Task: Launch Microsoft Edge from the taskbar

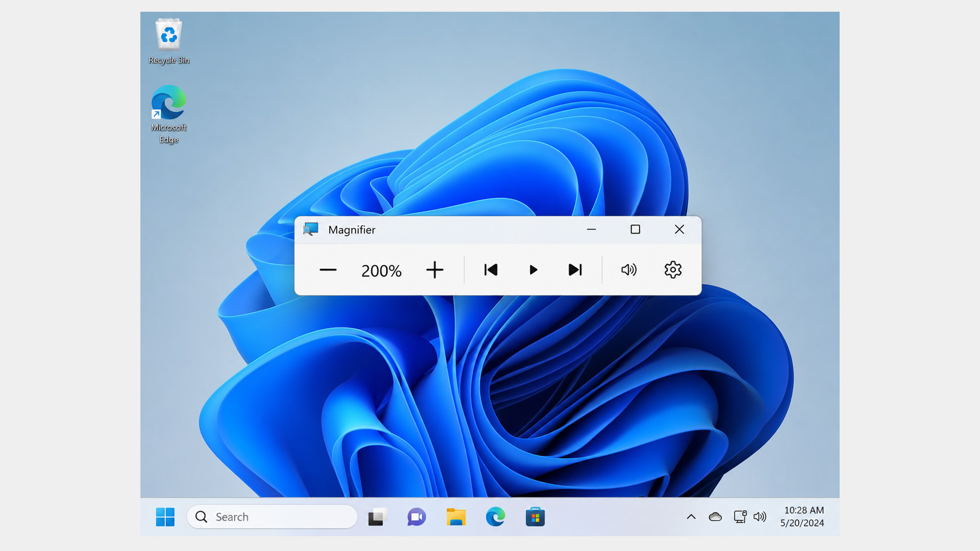Action: (x=495, y=517)
